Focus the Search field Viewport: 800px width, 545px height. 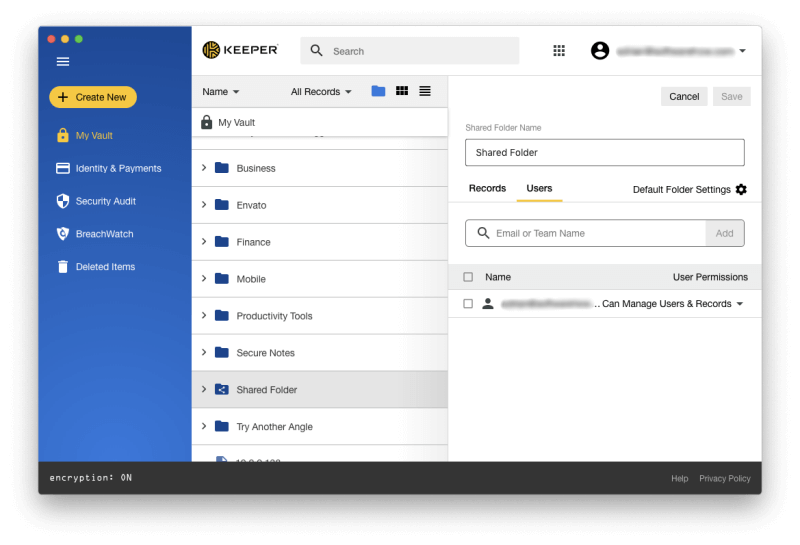click(410, 51)
